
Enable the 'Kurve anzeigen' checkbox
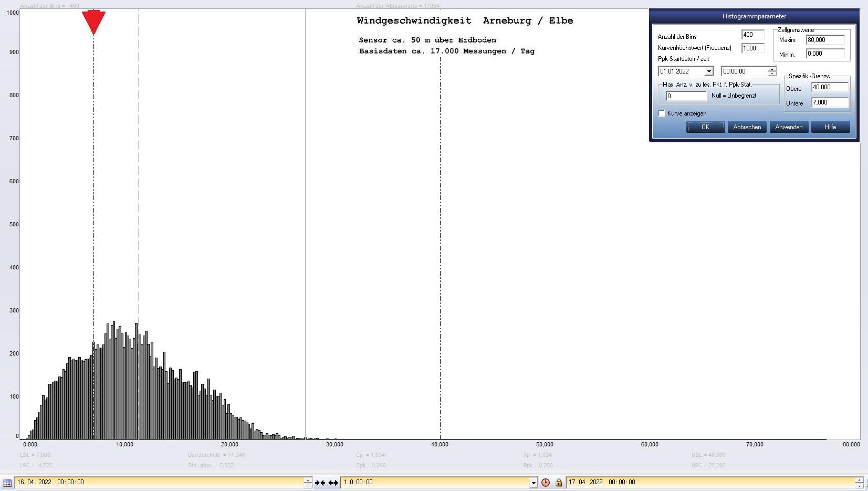tap(662, 113)
